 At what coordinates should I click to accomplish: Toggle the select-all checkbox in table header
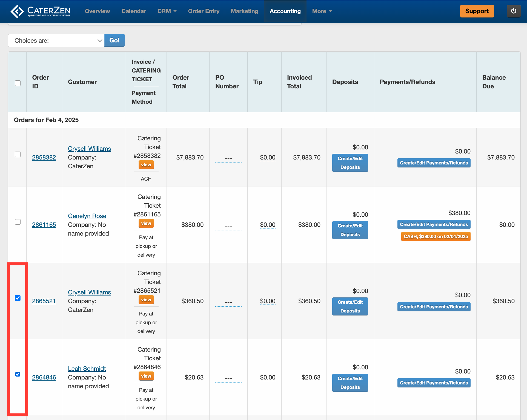coord(18,83)
